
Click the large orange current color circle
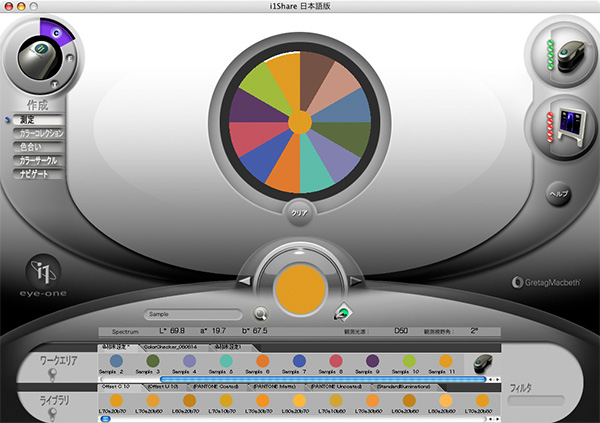[300, 290]
